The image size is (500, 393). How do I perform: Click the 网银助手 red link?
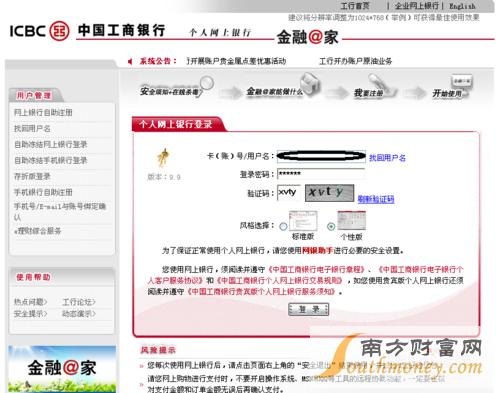(317, 251)
